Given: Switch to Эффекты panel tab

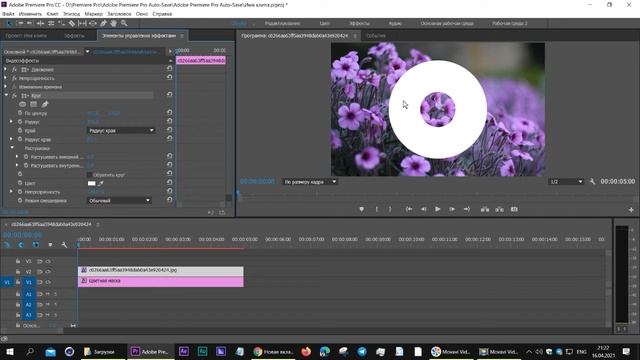Looking at the screenshot, I should [x=74, y=36].
